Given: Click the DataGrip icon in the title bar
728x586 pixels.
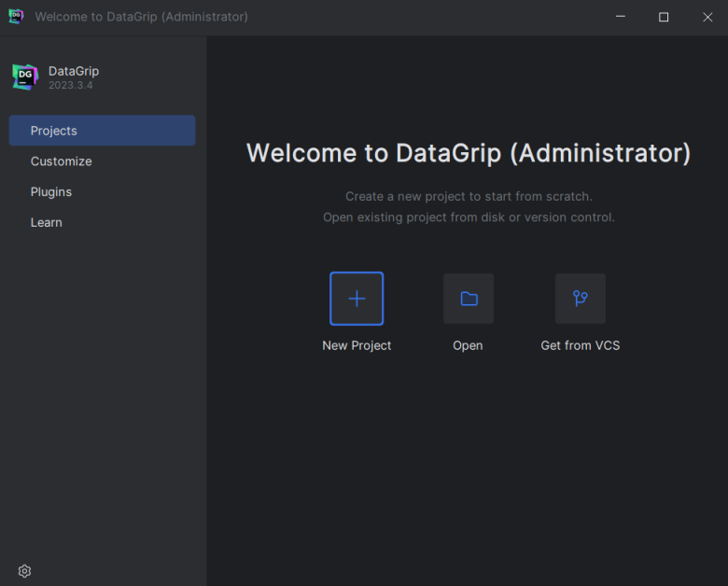Looking at the screenshot, I should tap(16, 17).
